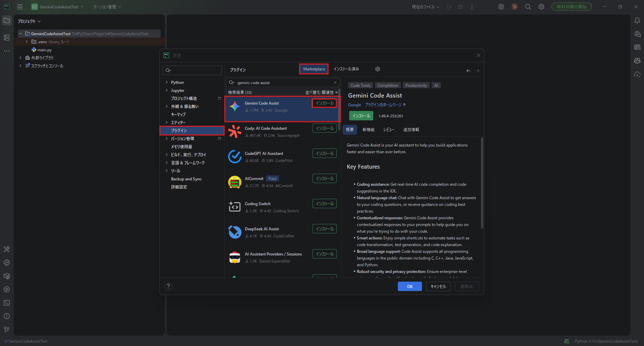The image size is (644, 346).
Task: Clear the plugin search field
Action: click(335, 82)
